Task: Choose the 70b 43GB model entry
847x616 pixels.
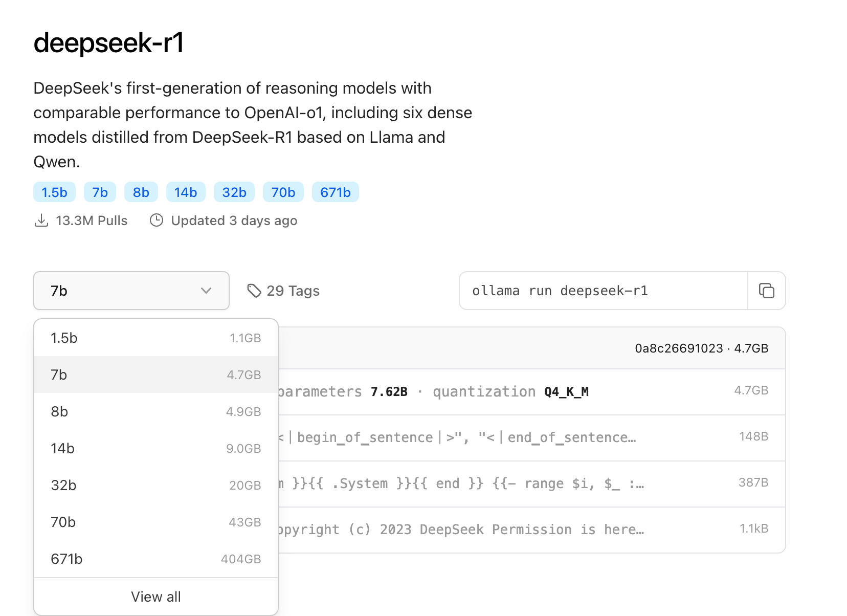Action: click(155, 522)
